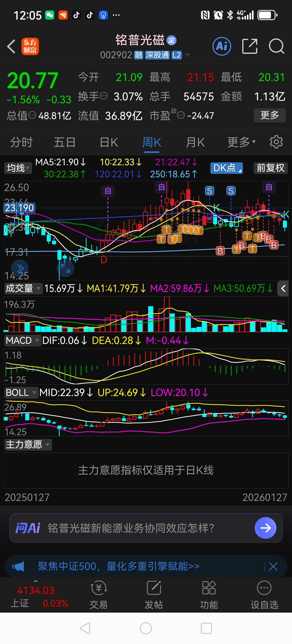
Task: Tap start date 20250127
Action: tap(27, 497)
